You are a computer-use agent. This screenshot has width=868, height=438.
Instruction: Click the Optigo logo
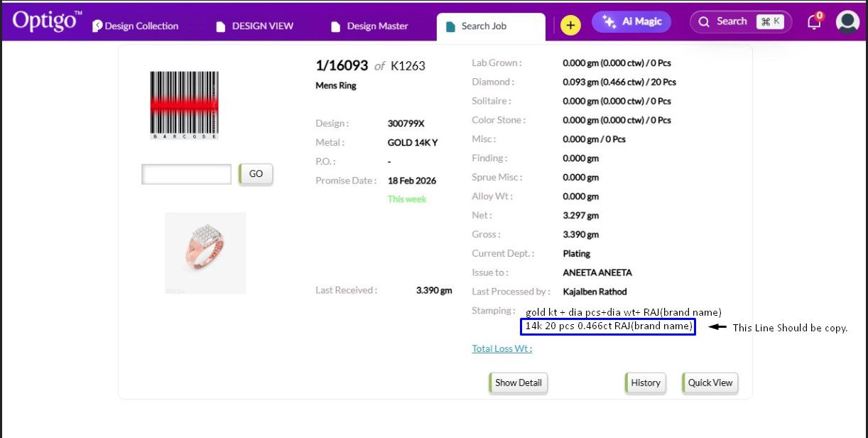pos(46,21)
